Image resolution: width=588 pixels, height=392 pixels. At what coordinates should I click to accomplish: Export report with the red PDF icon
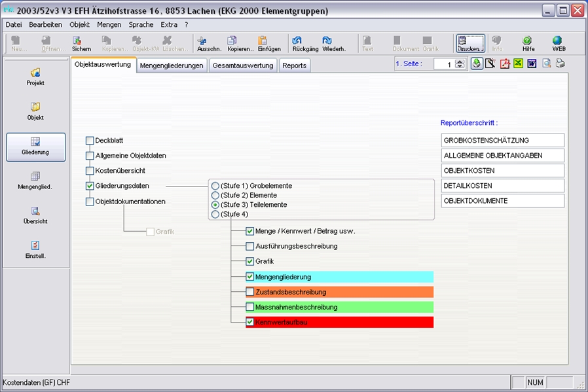[x=505, y=63]
